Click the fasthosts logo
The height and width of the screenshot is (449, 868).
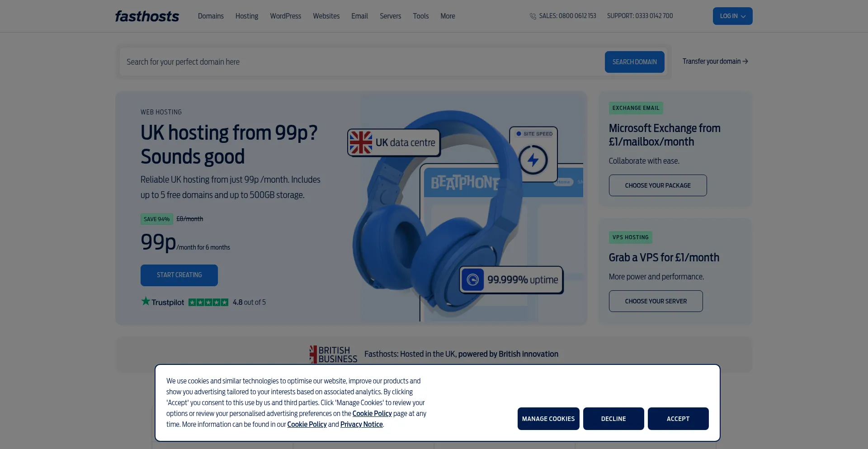pos(147,16)
